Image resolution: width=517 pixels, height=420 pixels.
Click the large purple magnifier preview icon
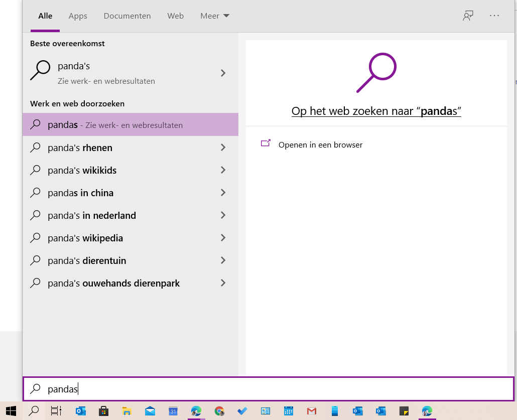point(376,73)
